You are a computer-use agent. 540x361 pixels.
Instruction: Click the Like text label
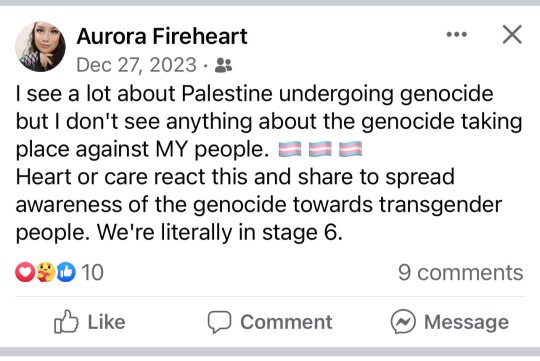106,322
